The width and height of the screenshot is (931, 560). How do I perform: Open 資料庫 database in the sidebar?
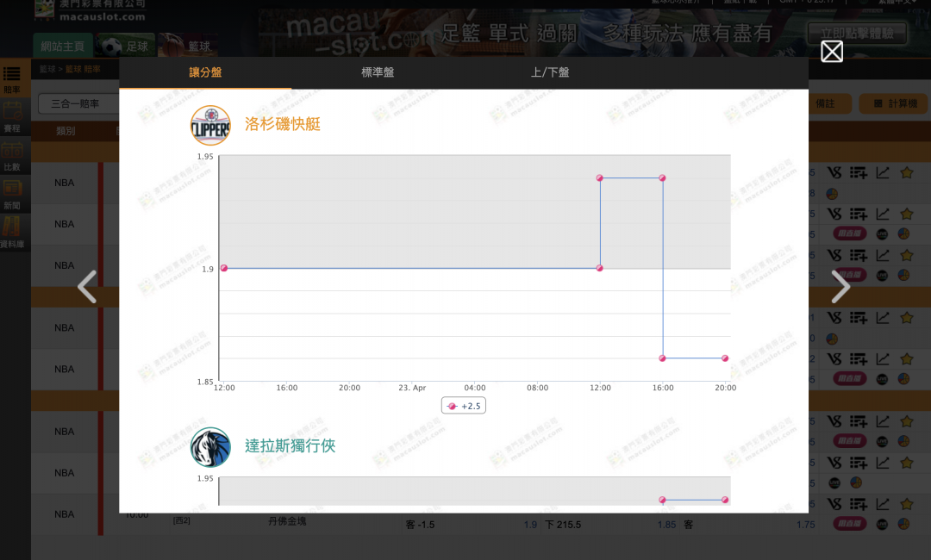12,233
